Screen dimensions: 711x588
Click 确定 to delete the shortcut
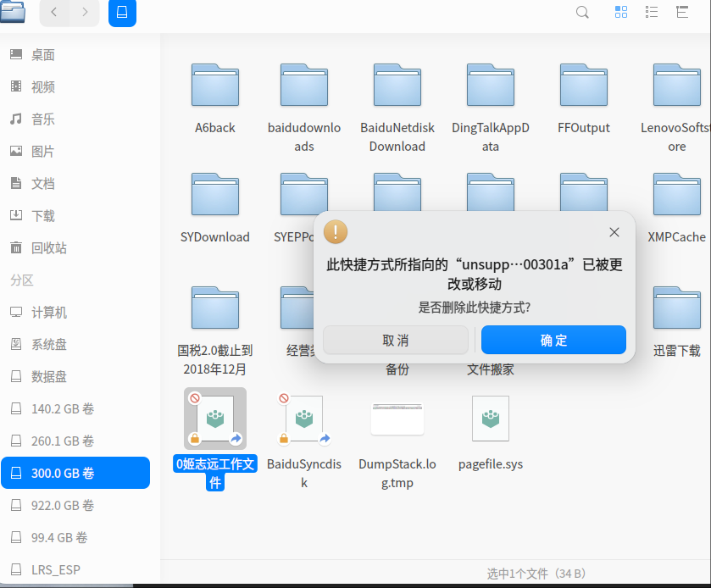pos(553,340)
